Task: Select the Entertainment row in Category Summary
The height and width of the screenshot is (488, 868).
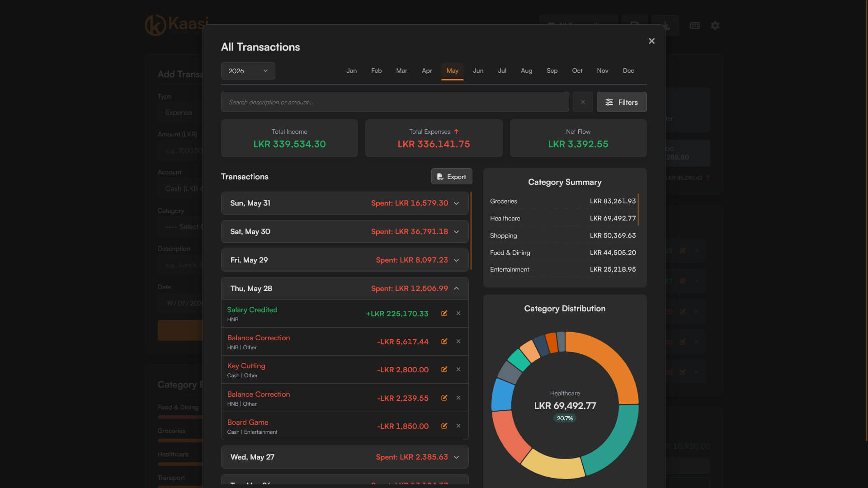Action: 563,269
